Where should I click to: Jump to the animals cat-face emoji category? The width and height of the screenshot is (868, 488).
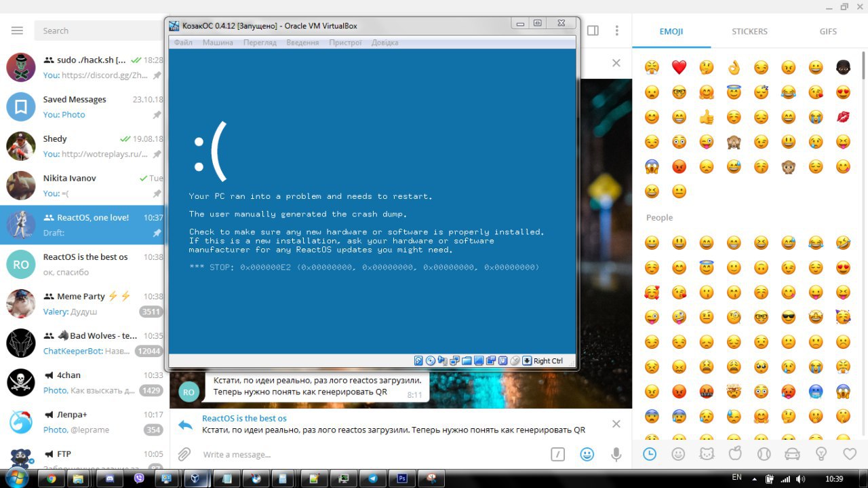(x=707, y=454)
